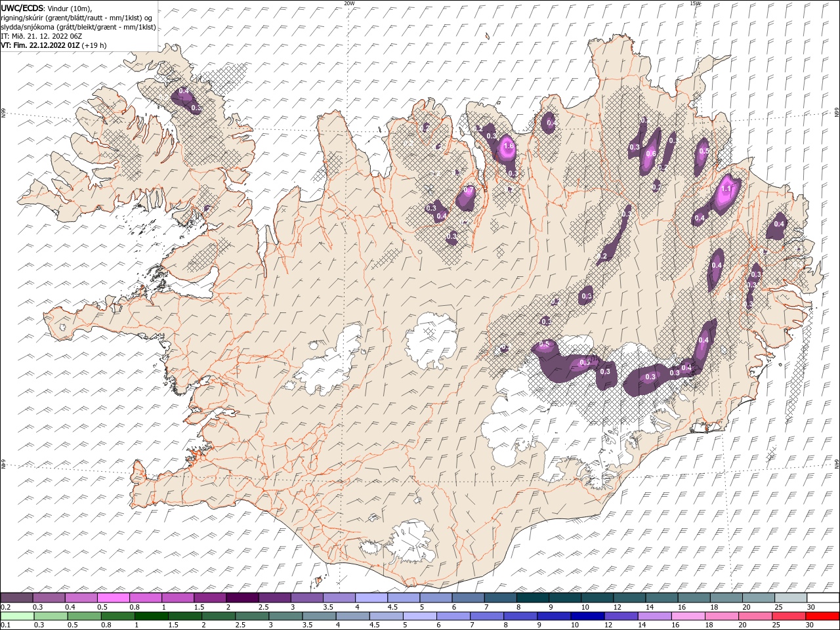The width and height of the screenshot is (840, 630).
Task: Click the dark teal 8 swatch in the top legend row
Action: point(532,598)
